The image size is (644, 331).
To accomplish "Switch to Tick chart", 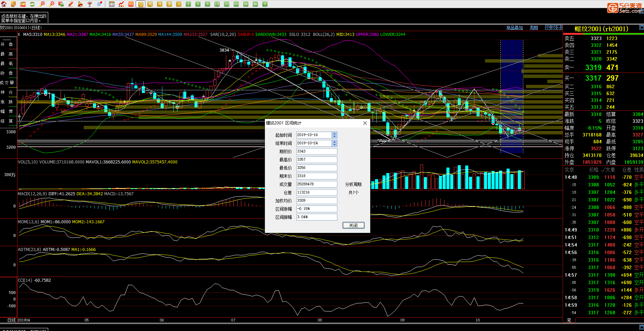I will (131, 4).
